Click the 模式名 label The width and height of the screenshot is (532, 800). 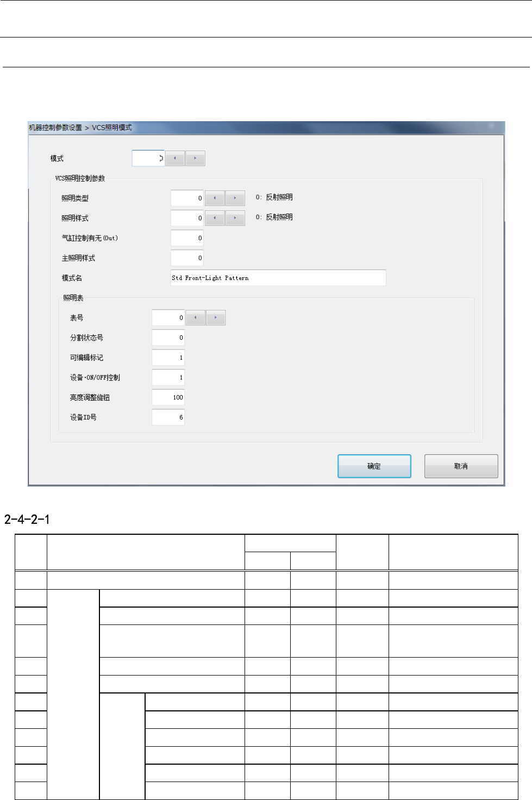coord(72,278)
